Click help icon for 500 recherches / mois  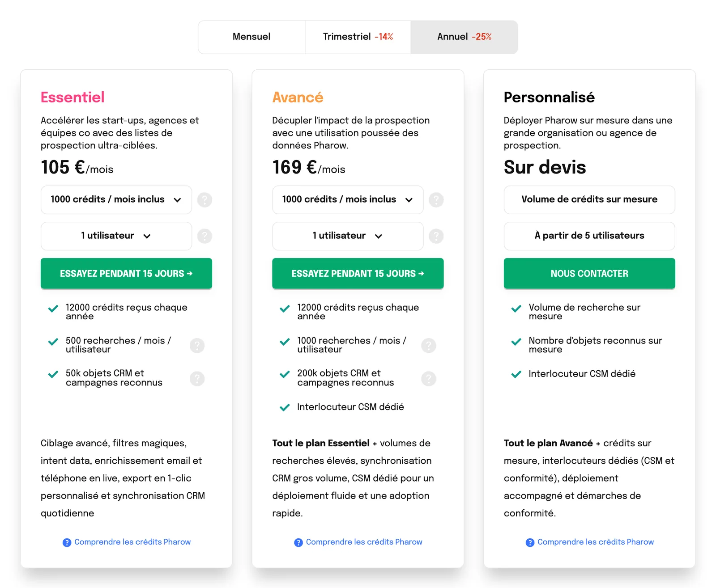(x=197, y=345)
